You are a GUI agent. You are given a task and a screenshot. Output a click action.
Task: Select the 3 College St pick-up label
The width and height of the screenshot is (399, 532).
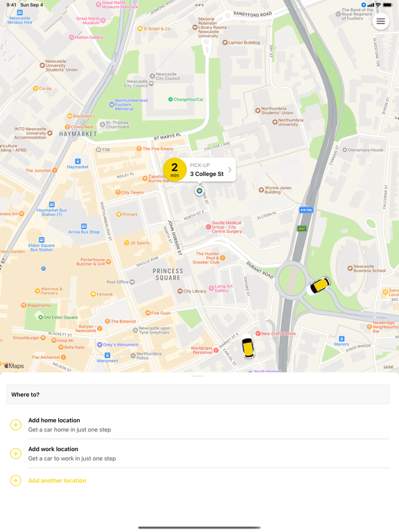pos(206,174)
